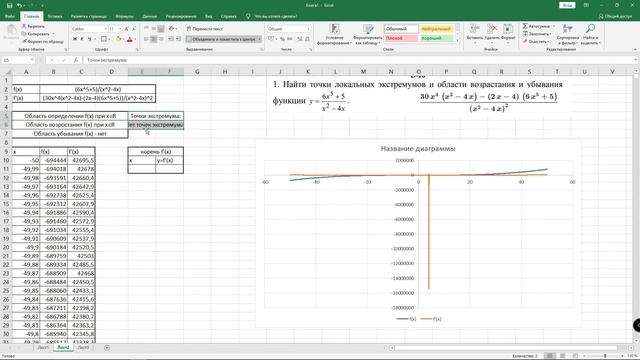640x360 pixels.
Task: Open the Вставка ribbon tab
Action: pos(55,16)
